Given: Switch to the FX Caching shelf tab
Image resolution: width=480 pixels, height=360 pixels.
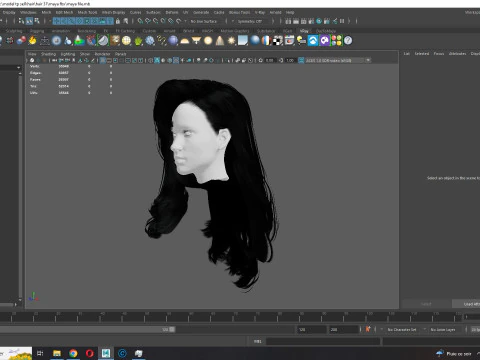Looking at the screenshot, I should tap(125, 31).
